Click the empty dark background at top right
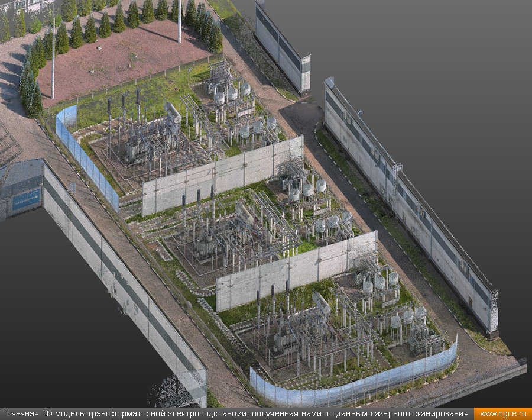This screenshot has width=532, height=420. [x=443, y=59]
